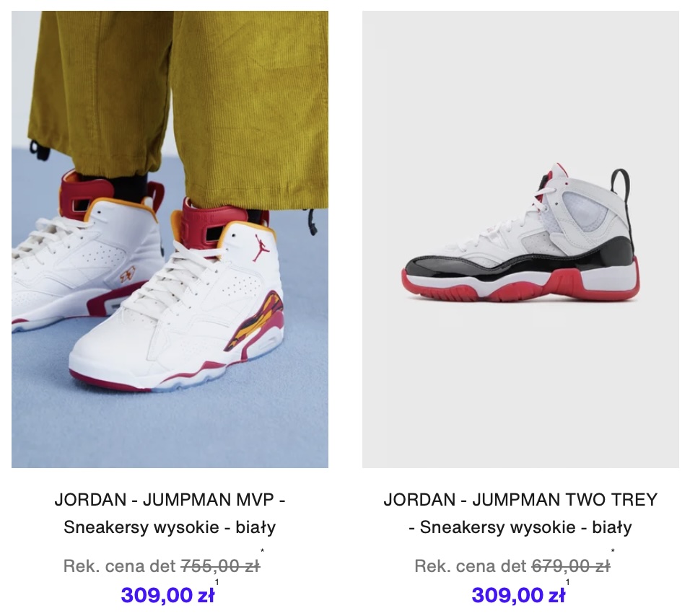Click the 'Rek. cena det' label under MVP
The height and width of the screenshot is (616, 690).
120,566
